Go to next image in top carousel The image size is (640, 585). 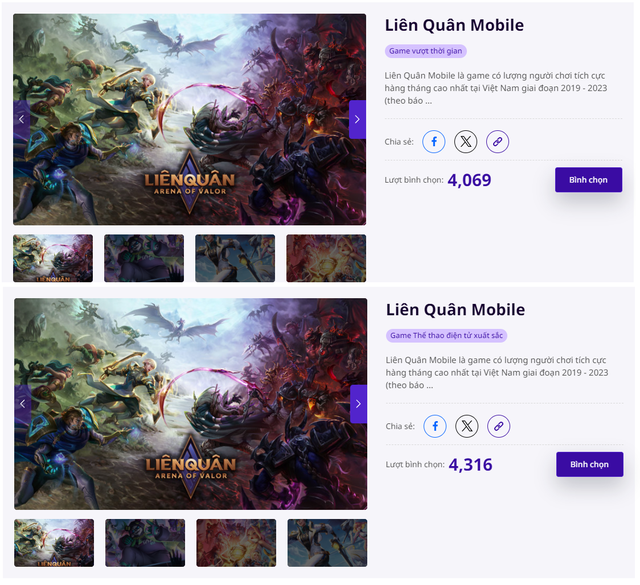tap(358, 119)
